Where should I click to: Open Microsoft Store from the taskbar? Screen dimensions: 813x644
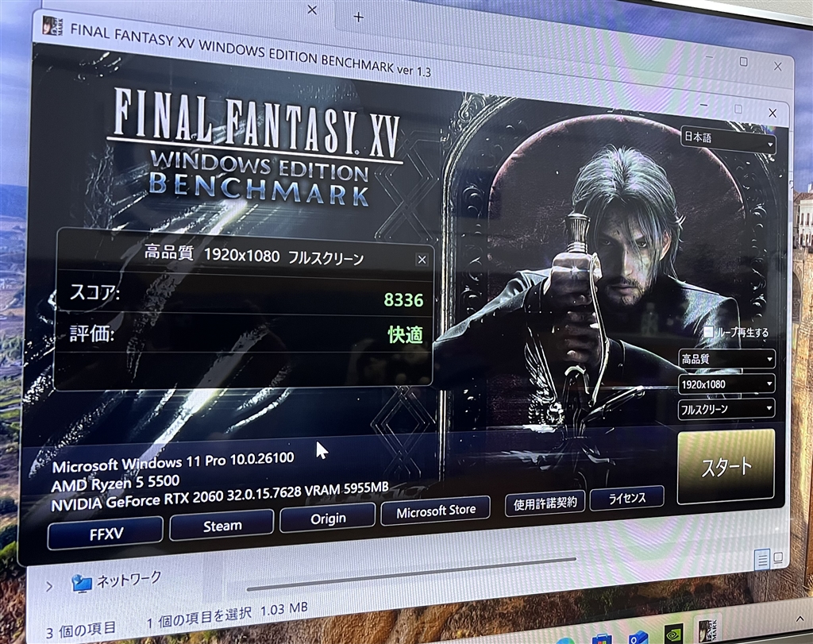tap(602, 638)
